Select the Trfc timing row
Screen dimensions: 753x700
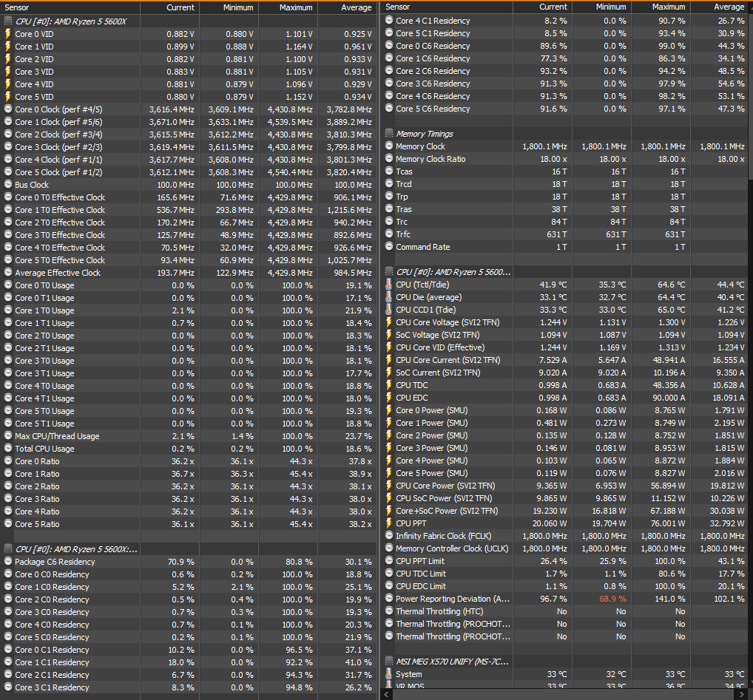coord(565,234)
